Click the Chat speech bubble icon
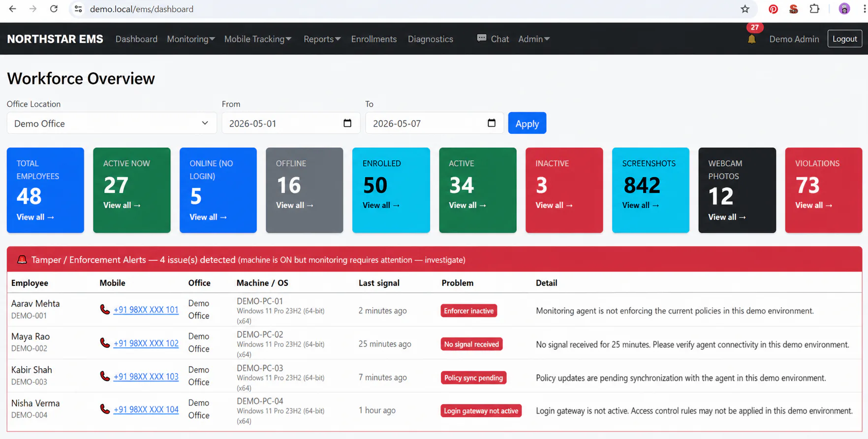This screenshot has width=868, height=439. click(482, 38)
